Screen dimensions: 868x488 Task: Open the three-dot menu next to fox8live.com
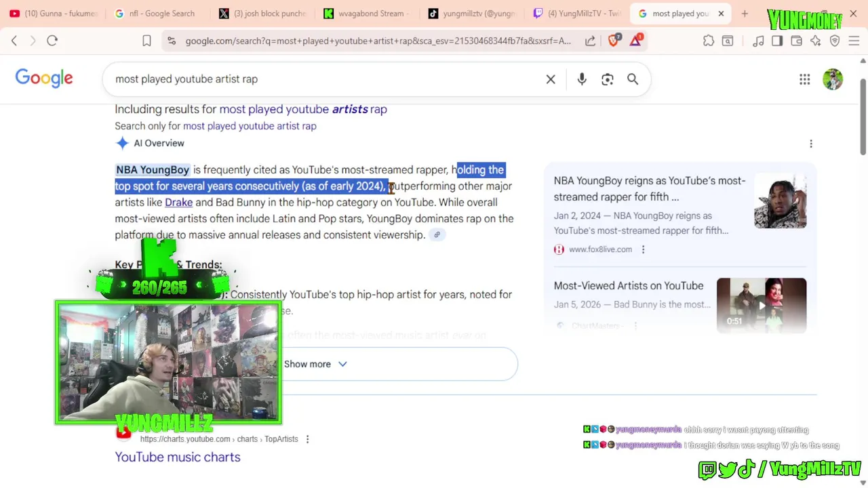click(643, 249)
